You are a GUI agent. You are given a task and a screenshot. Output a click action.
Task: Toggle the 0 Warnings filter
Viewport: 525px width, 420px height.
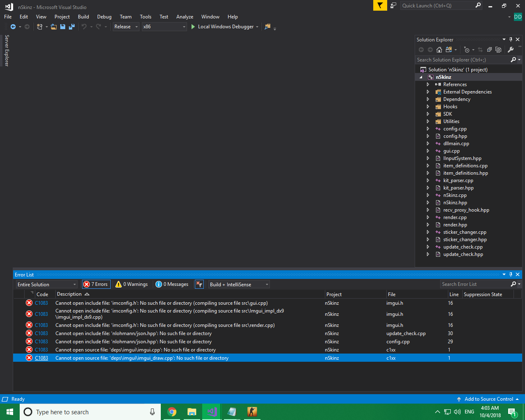pyautogui.click(x=132, y=284)
